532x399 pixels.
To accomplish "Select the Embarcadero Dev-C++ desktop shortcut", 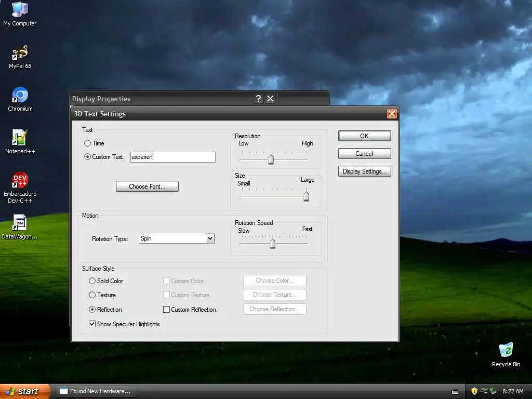I will [x=20, y=187].
